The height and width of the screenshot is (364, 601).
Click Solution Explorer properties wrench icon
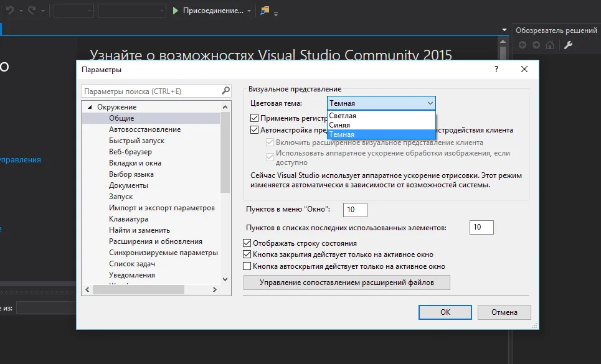click(x=568, y=45)
